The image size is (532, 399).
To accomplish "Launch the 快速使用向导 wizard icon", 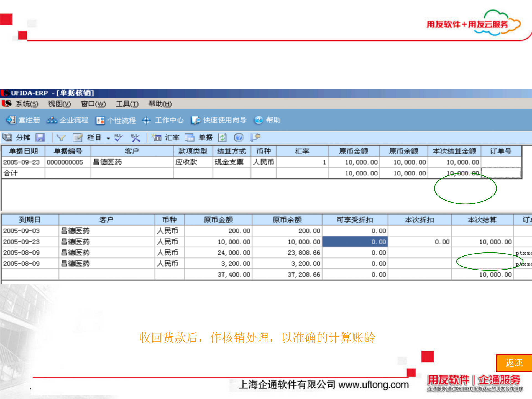I will (219, 120).
